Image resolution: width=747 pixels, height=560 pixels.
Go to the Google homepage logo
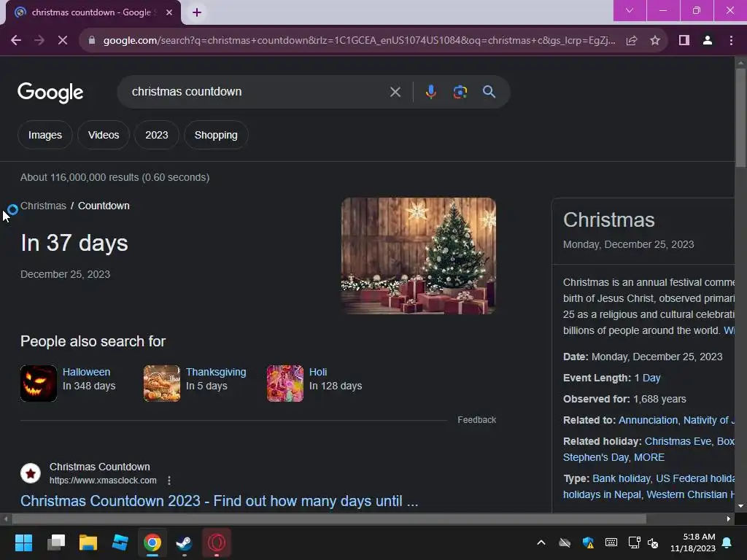pos(50,93)
